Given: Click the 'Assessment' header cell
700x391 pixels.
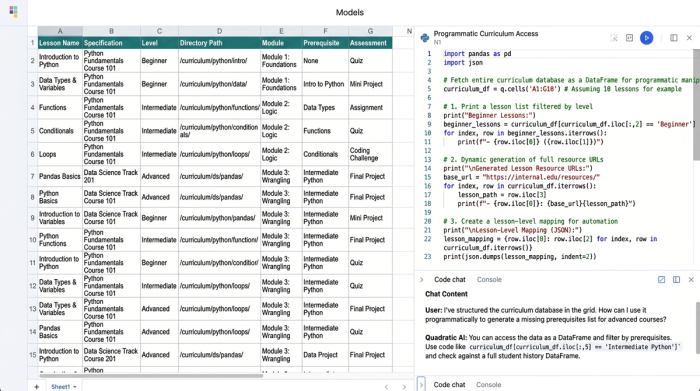Looking at the screenshot, I should 370,43.
